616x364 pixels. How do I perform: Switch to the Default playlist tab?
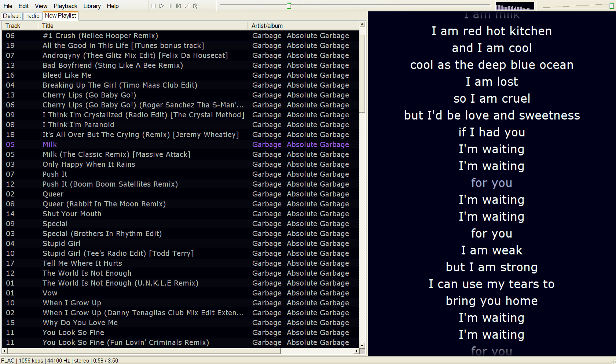[12, 16]
